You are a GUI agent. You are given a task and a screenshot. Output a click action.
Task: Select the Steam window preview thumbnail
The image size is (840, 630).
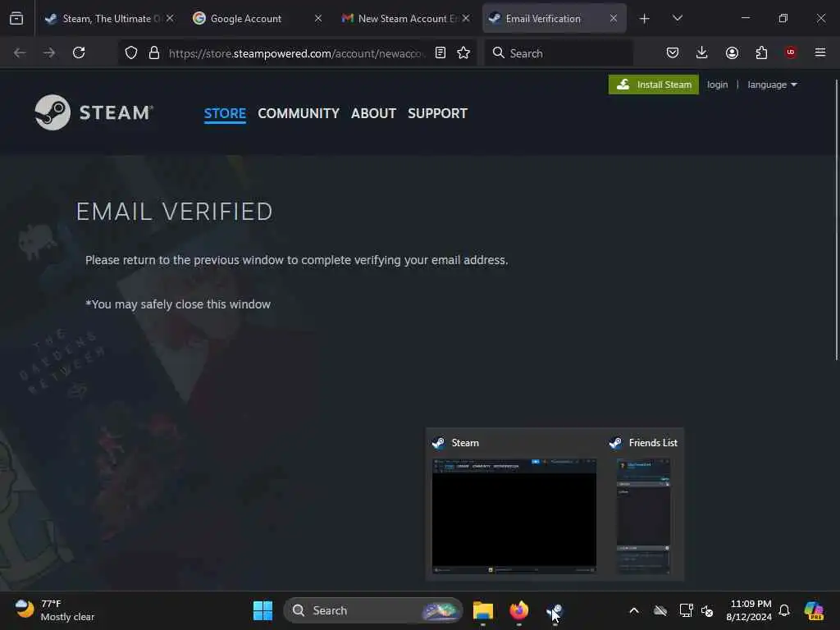pos(514,516)
